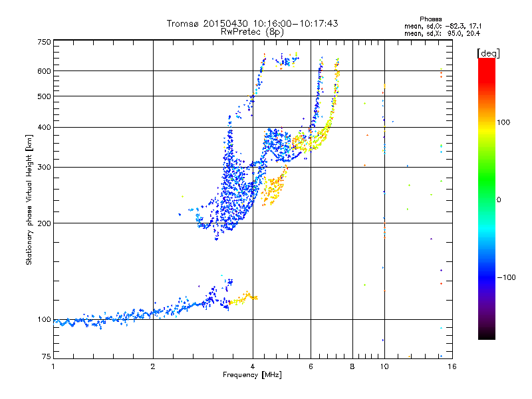Click the '16' x-axis tick label
532x399 pixels.
(452, 366)
